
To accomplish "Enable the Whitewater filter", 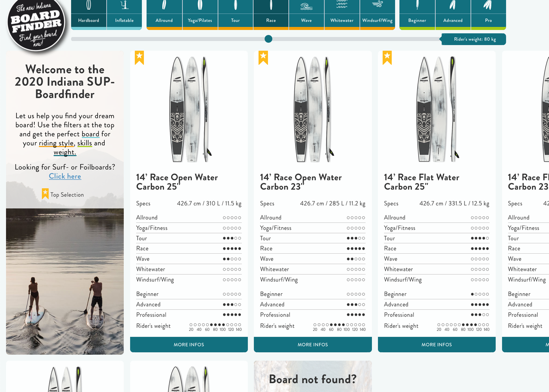I will (342, 14).
